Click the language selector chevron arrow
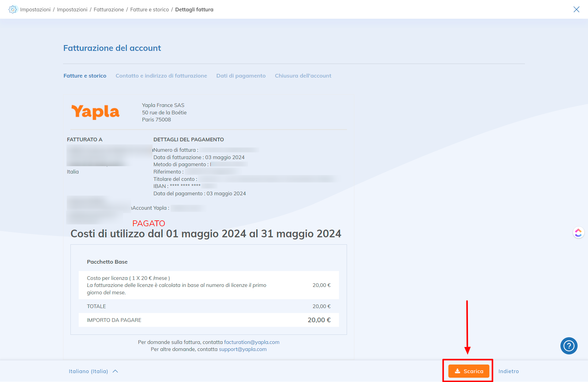The height and width of the screenshot is (382, 588). pos(115,371)
